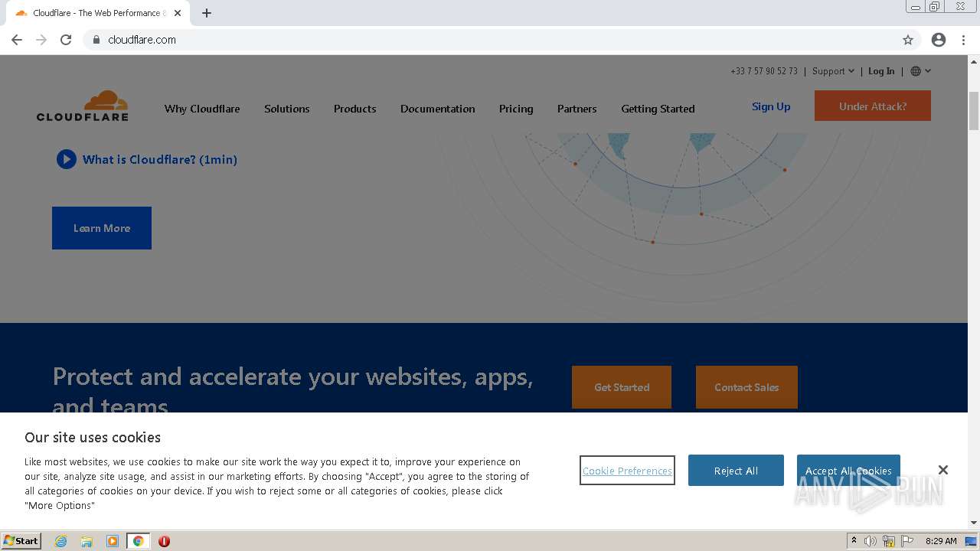980x551 pixels.
Task: Open the Why Cloudflare menu
Action: tap(202, 109)
